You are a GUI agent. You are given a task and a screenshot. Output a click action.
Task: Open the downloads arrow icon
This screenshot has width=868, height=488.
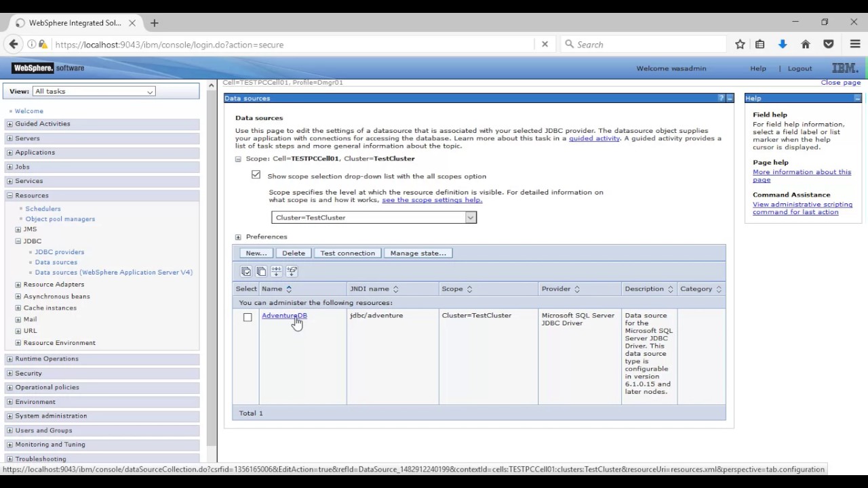pos(783,44)
